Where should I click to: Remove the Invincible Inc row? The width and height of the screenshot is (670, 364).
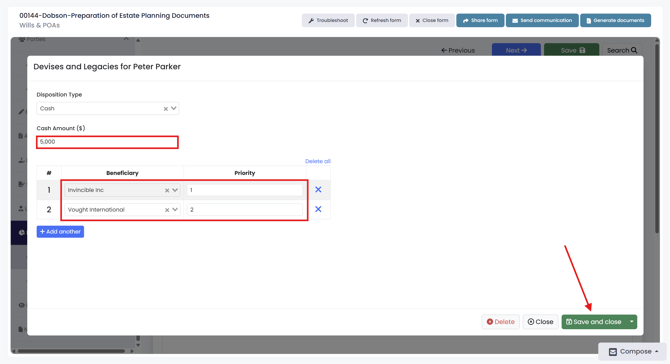(x=318, y=190)
